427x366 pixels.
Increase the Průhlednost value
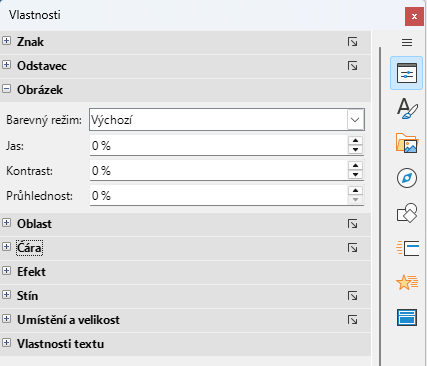pyautogui.click(x=355, y=191)
